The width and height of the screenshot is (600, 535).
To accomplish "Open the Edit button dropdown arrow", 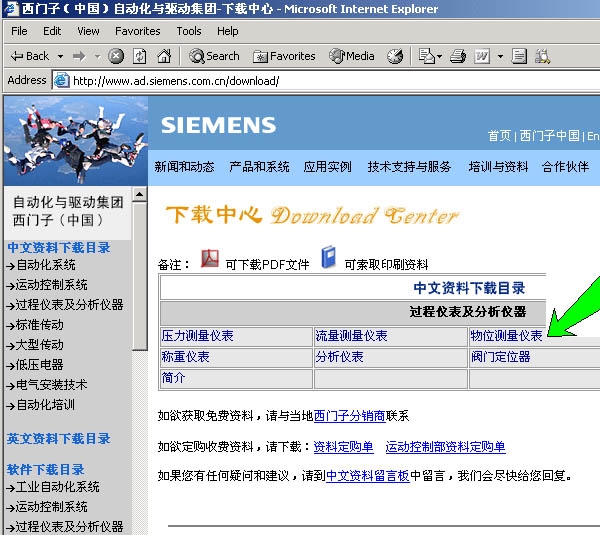I will [500, 57].
